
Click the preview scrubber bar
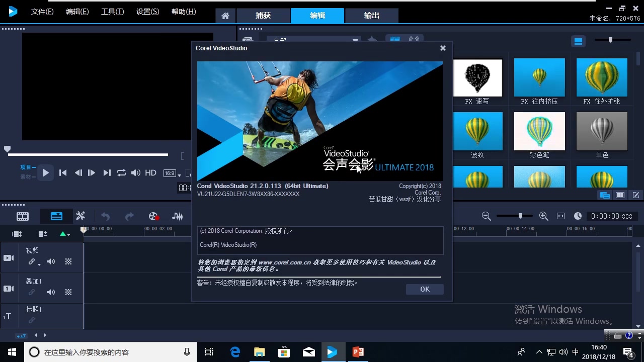[x=88, y=154]
